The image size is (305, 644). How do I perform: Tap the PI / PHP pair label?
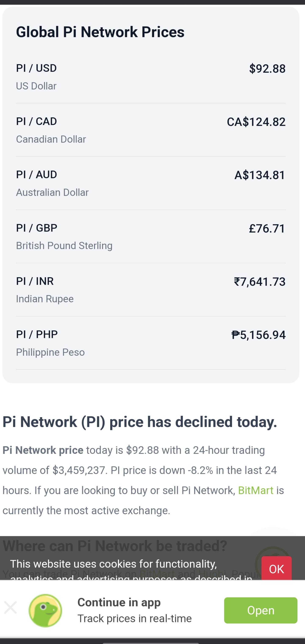click(x=37, y=334)
